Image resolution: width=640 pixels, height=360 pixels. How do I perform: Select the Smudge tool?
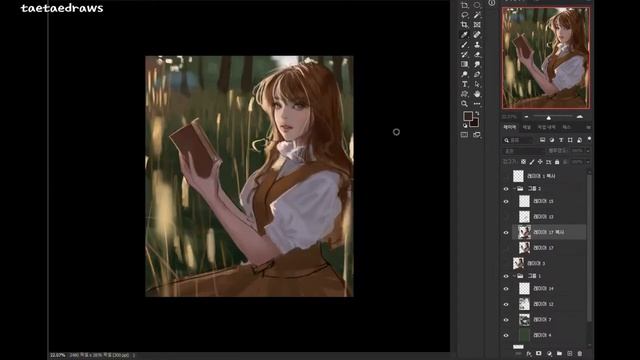coord(477,64)
